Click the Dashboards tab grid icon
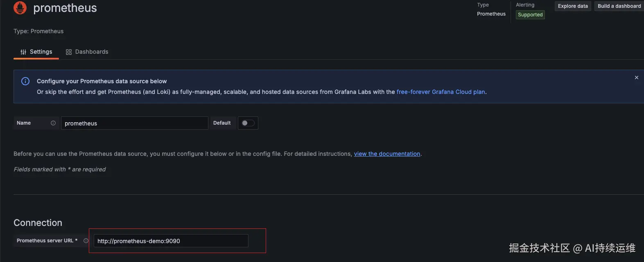 pos(69,52)
